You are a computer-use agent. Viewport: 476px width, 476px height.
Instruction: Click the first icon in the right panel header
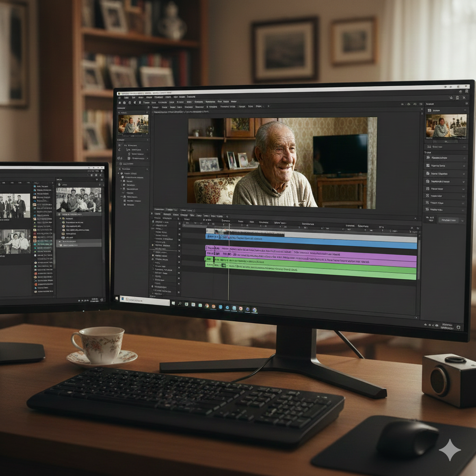coord(428,111)
